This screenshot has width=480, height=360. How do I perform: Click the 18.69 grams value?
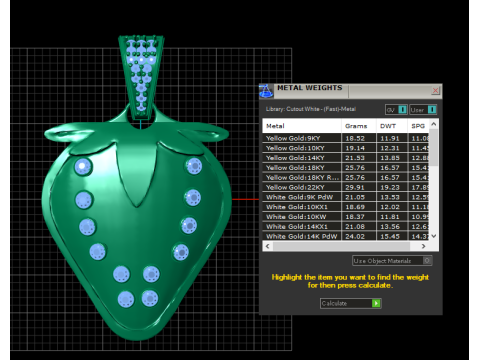pyautogui.click(x=355, y=207)
